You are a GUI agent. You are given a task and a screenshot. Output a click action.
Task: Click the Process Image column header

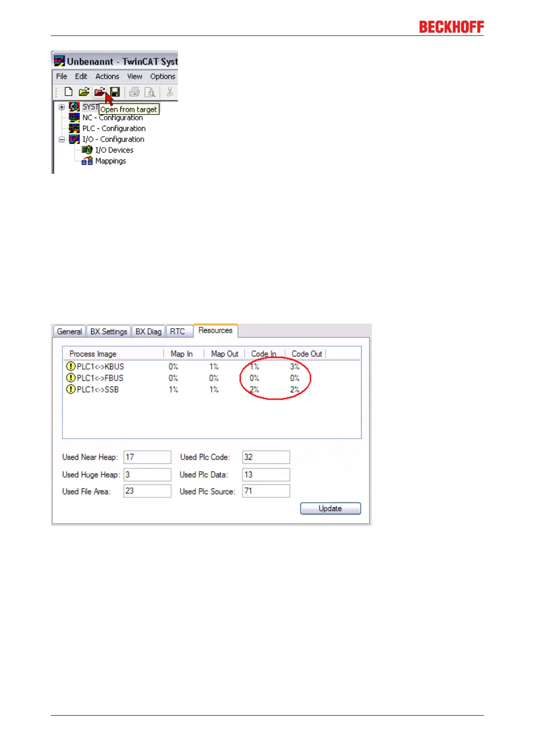pyautogui.click(x=114, y=354)
